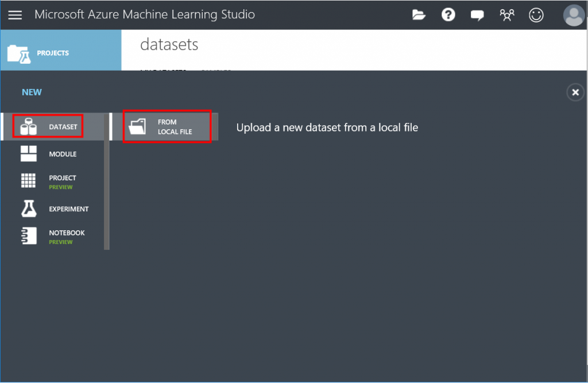Image resolution: width=588 pixels, height=383 pixels.
Task: Select the Projects sidebar tab
Action: click(x=61, y=51)
